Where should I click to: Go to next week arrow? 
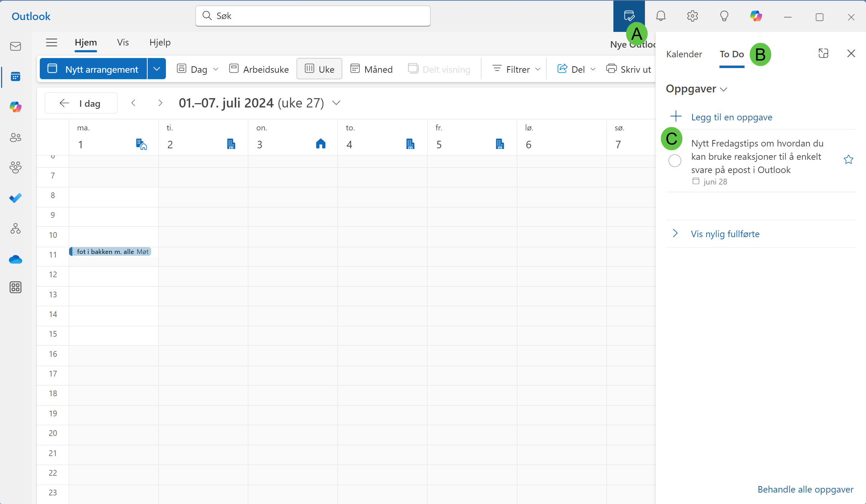pos(160,103)
